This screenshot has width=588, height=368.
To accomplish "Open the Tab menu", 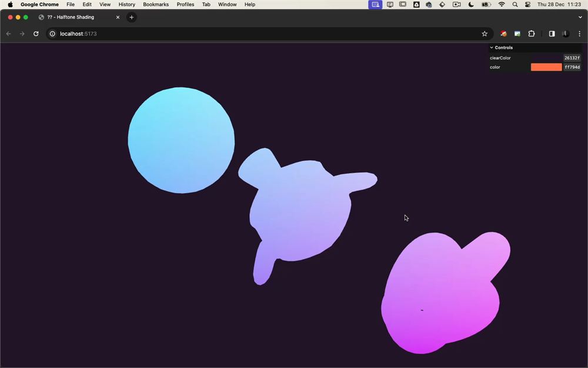I will pyautogui.click(x=206, y=5).
